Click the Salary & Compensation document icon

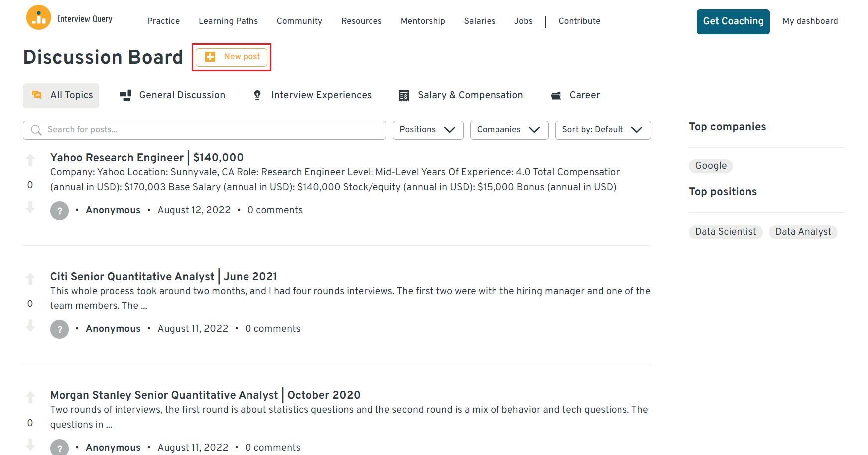pos(403,95)
